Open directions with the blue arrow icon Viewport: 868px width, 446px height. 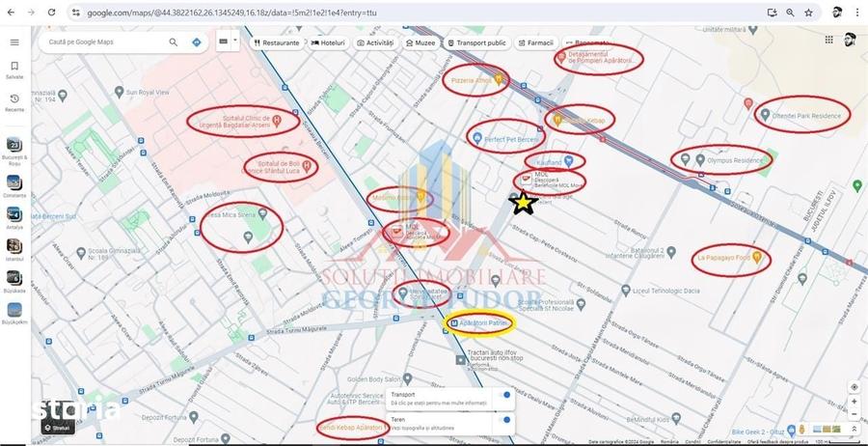197,42
